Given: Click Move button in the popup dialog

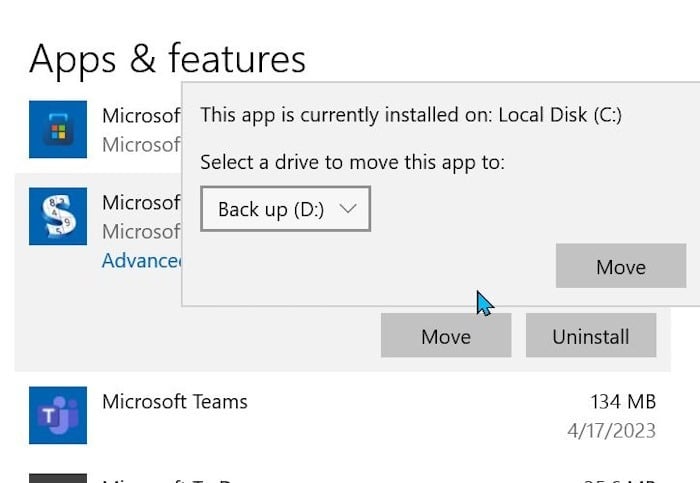Looking at the screenshot, I should pyautogui.click(x=621, y=266).
